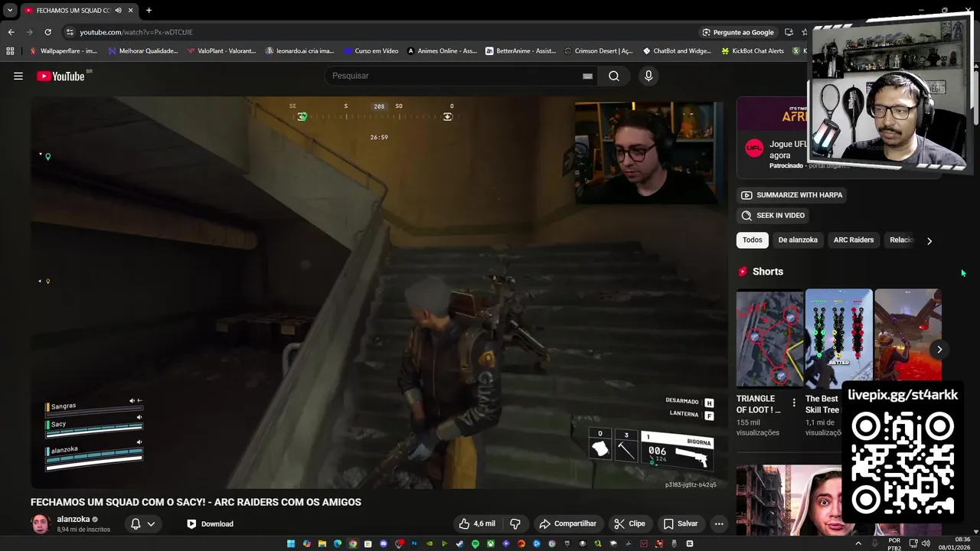The width and height of the screenshot is (980, 551).
Task: Switch input language POR PTB2
Action: pyautogui.click(x=894, y=543)
